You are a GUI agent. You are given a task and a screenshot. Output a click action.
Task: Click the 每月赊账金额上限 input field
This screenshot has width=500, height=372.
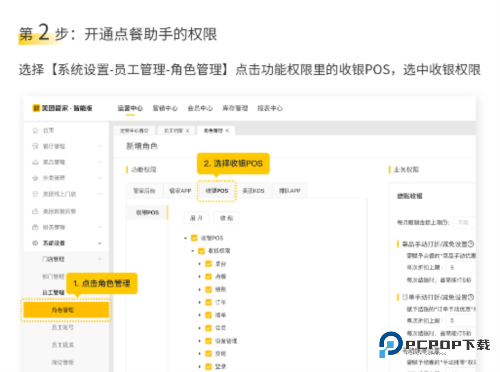464,222
